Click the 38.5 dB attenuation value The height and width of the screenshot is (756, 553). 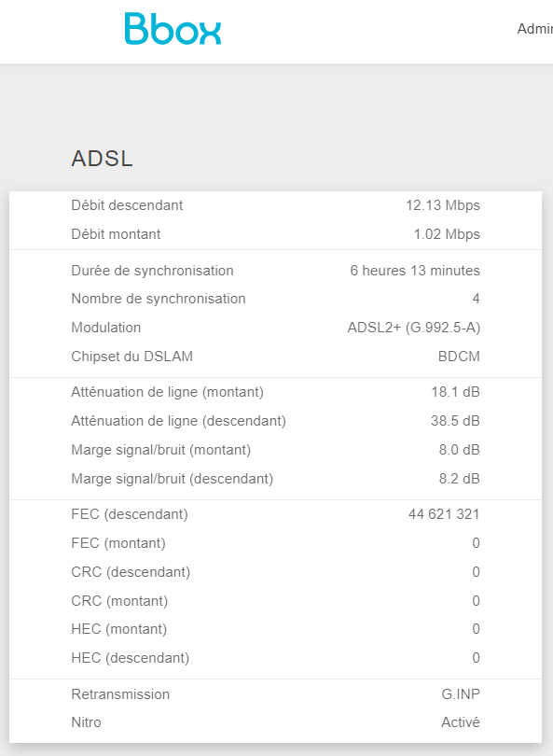[455, 421]
